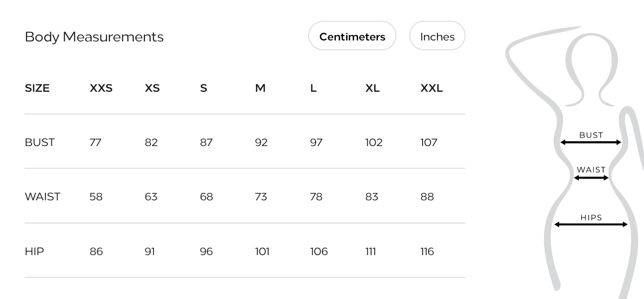Image resolution: width=644 pixels, height=299 pixels.
Task: Click the waist arrow on body diagram
Action: tap(591, 178)
